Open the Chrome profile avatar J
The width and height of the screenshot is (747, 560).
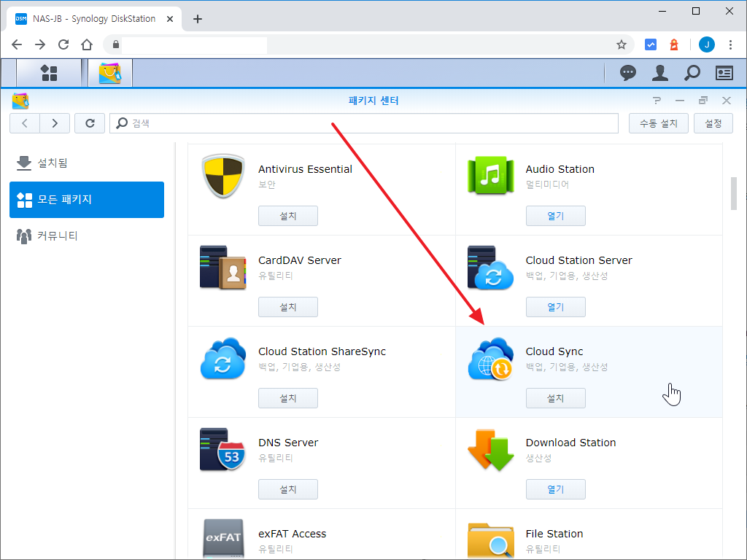click(706, 44)
